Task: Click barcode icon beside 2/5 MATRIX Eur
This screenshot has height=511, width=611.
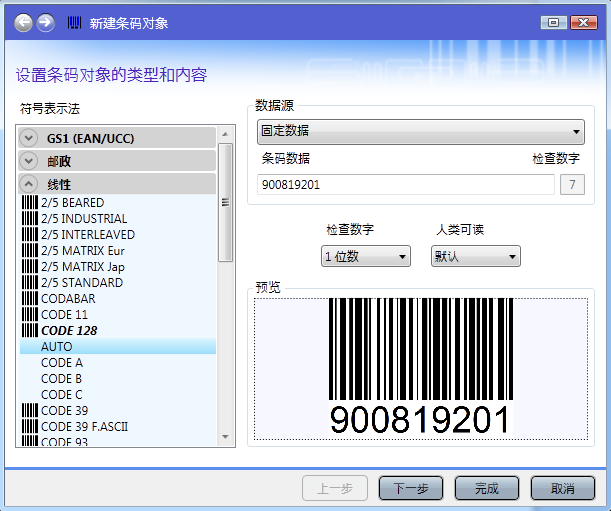Action: (30, 251)
